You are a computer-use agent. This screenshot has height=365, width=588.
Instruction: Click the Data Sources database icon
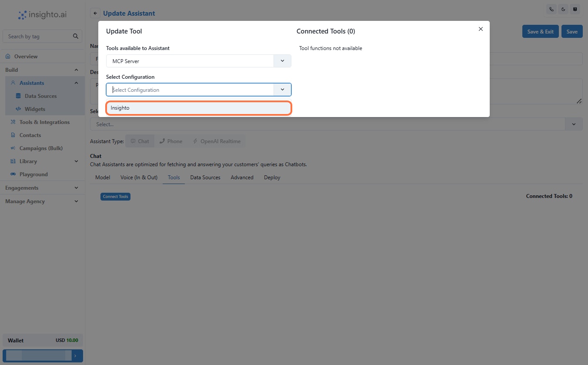[x=18, y=96]
